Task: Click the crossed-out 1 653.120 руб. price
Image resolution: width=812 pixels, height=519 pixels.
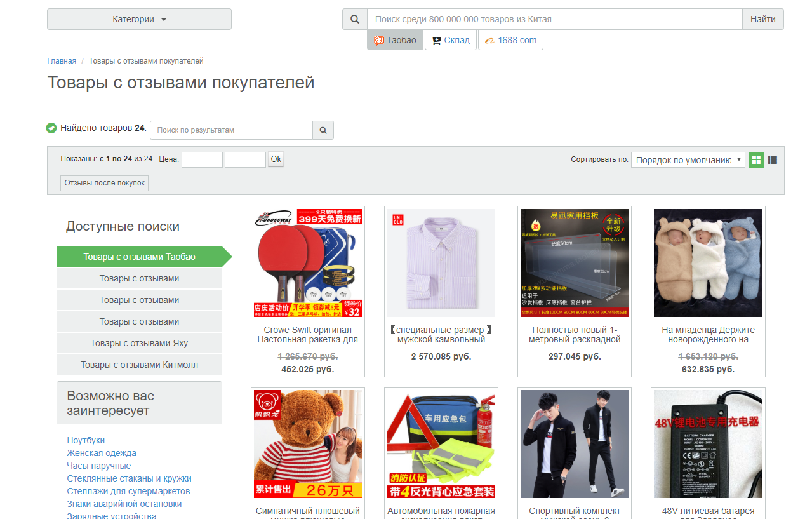Action: (x=709, y=356)
